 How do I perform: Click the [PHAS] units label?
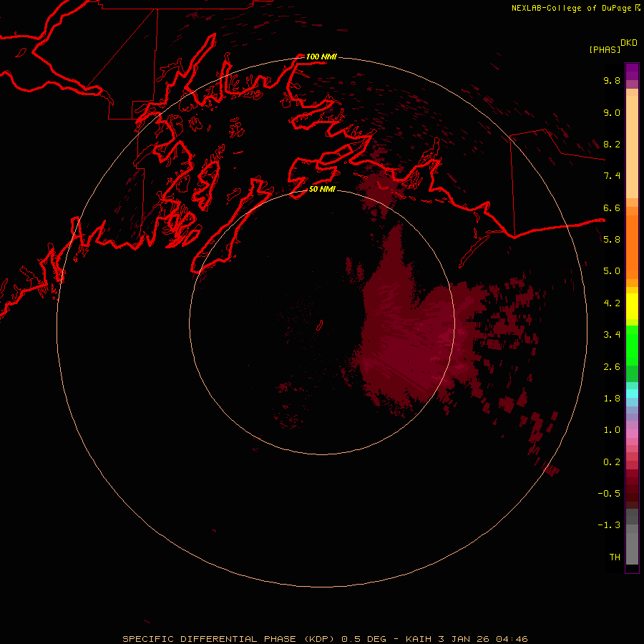click(x=605, y=49)
